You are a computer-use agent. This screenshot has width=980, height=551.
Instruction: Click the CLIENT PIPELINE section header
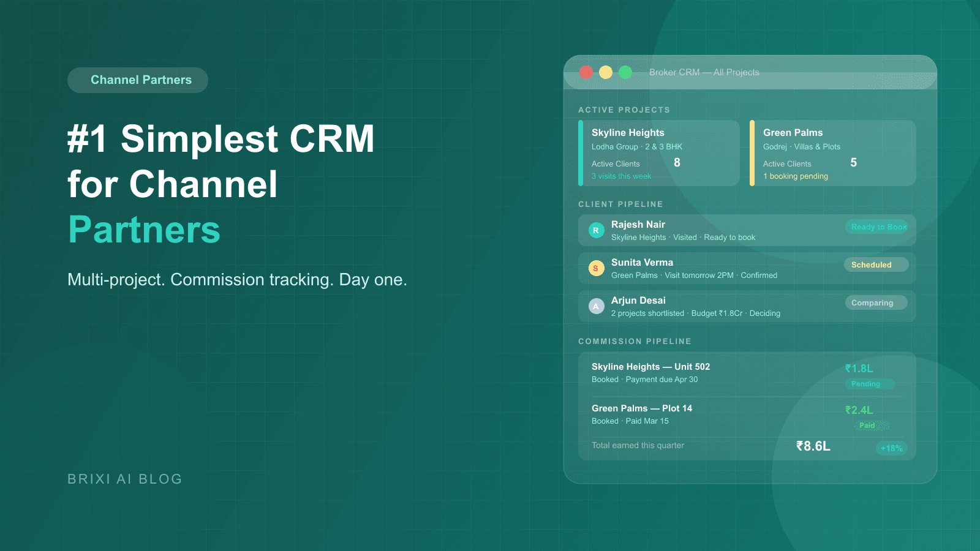(x=620, y=204)
